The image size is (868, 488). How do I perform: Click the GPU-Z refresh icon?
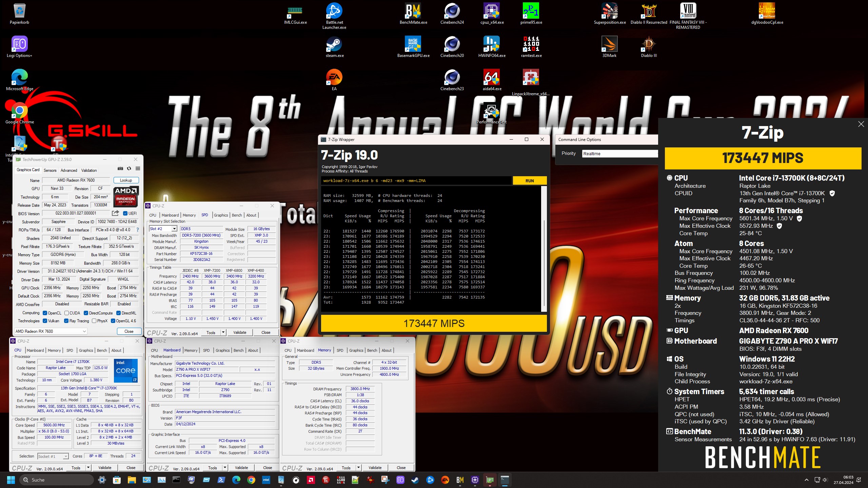click(129, 168)
